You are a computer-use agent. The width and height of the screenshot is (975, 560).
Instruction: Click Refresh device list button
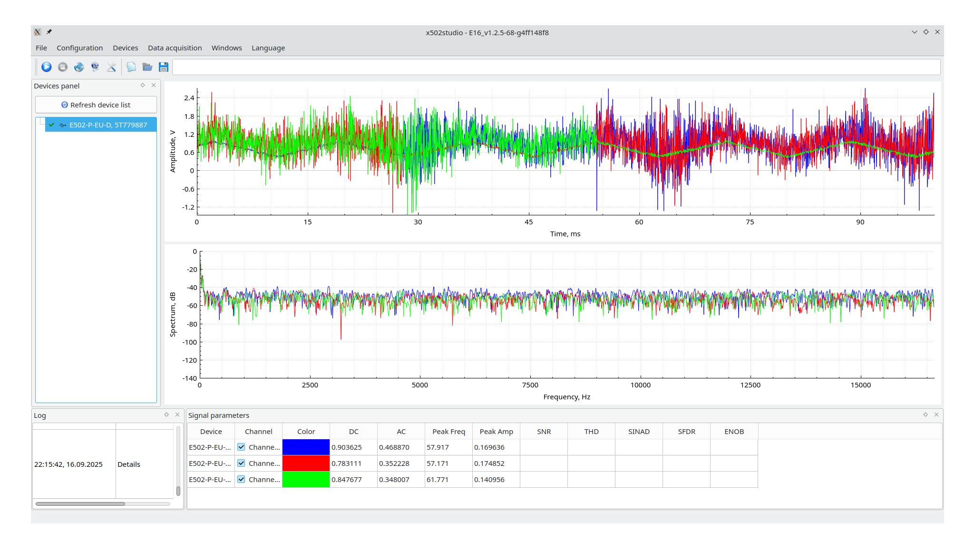tap(96, 105)
